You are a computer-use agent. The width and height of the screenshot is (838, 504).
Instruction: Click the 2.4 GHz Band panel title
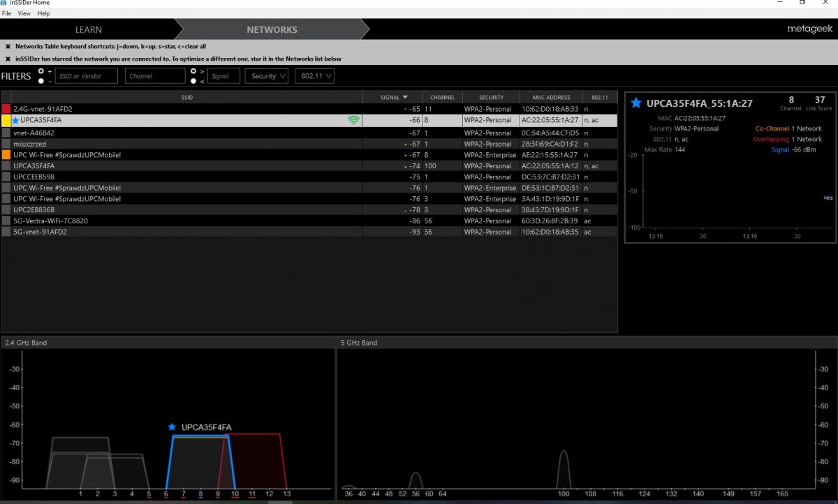tap(26, 343)
